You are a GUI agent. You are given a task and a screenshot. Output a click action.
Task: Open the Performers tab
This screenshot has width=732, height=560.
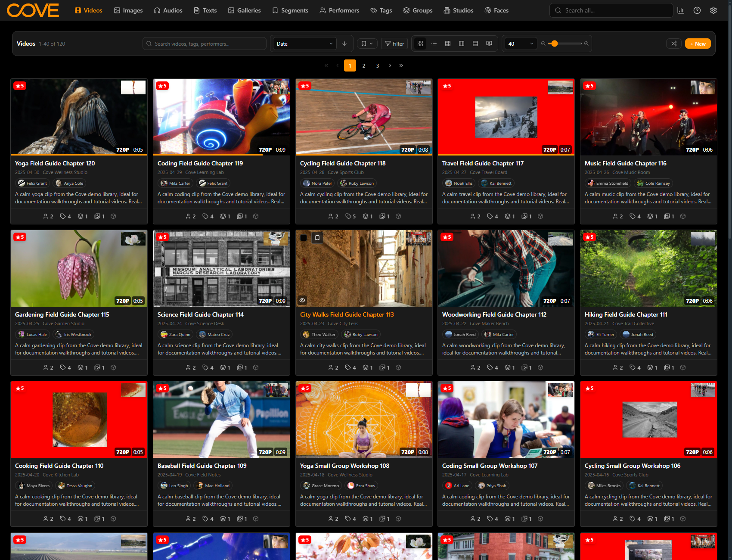[339, 10]
